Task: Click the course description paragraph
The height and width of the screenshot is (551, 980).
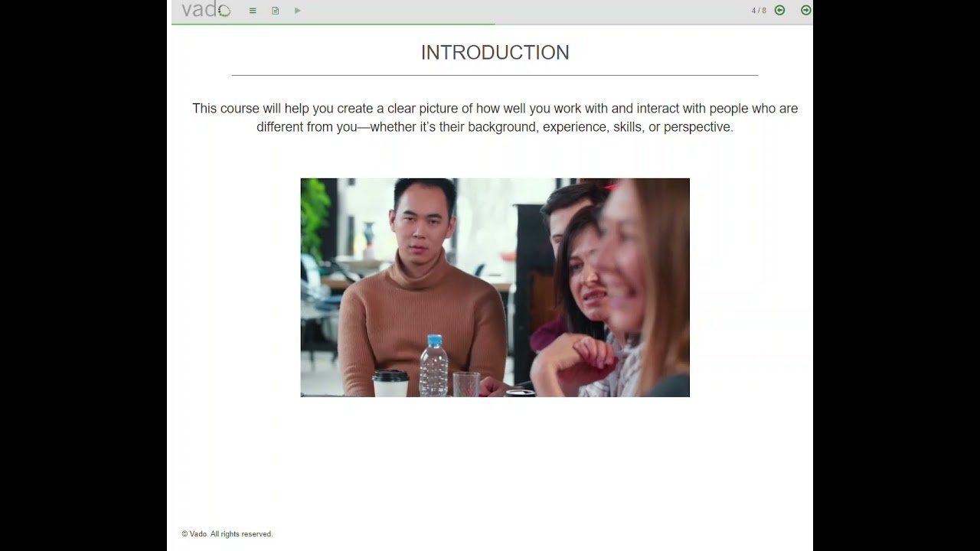Action: coord(495,118)
